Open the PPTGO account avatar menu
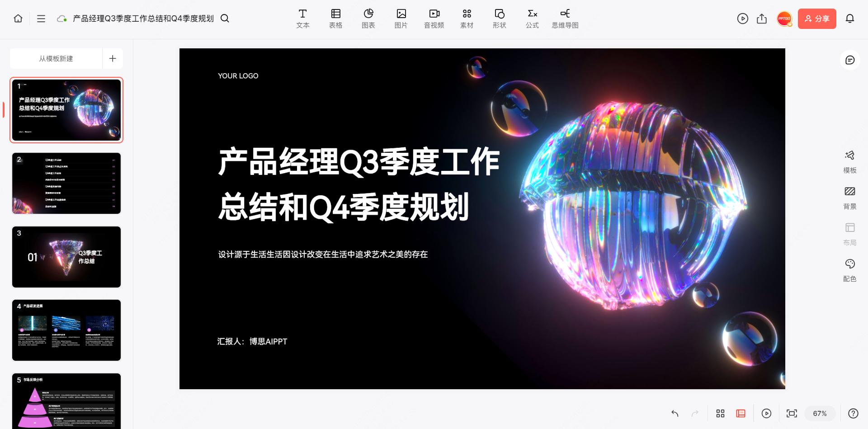Image resolution: width=868 pixels, height=429 pixels. tap(784, 19)
